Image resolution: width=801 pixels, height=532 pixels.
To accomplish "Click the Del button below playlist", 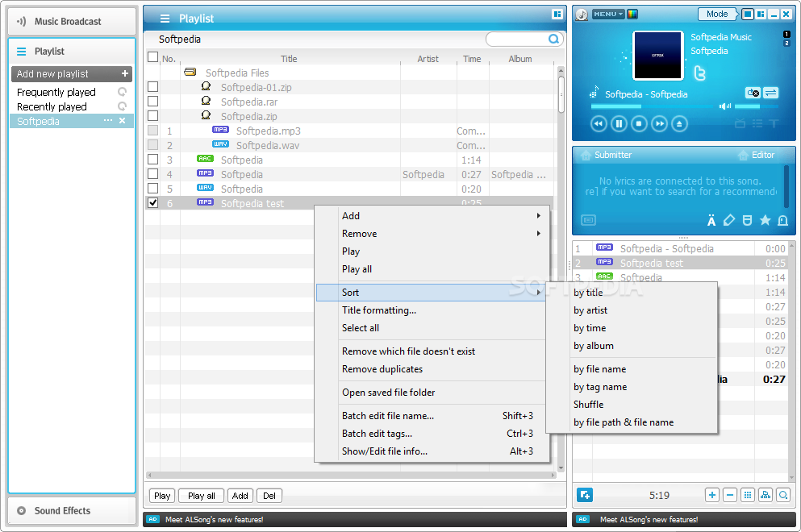I will tap(269, 496).
